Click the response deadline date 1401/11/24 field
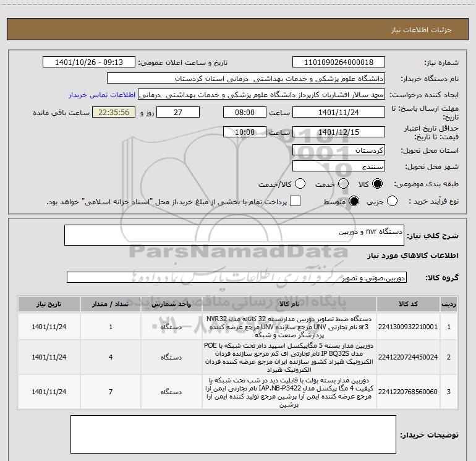Screen dimensions: 476x461 (x=339, y=112)
